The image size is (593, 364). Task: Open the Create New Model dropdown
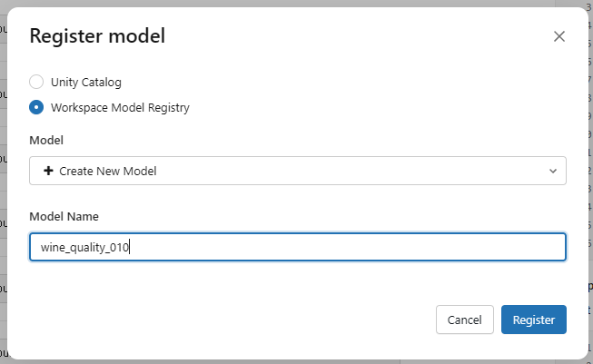[297, 171]
